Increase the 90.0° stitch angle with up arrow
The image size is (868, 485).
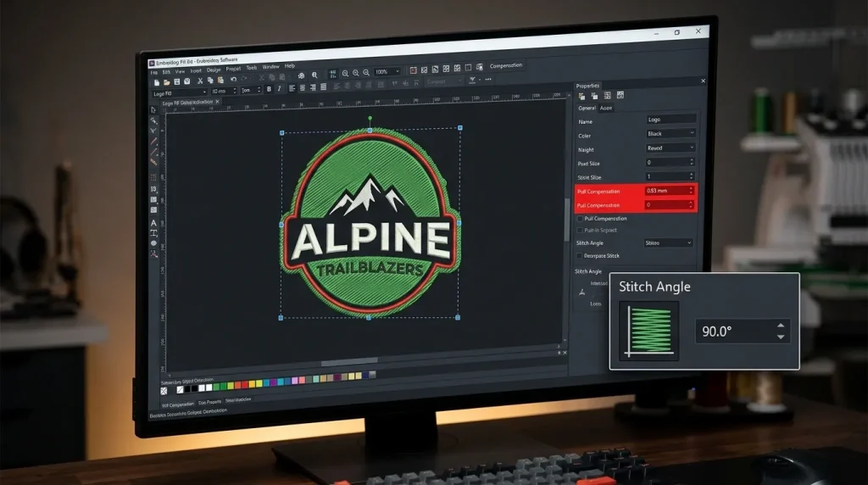point(781,326)
